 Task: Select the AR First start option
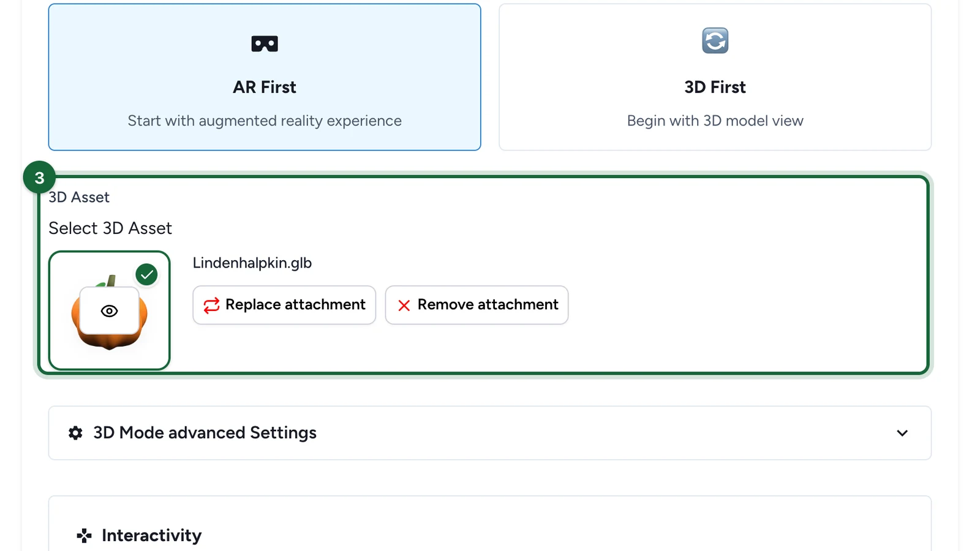coord(265,77)
